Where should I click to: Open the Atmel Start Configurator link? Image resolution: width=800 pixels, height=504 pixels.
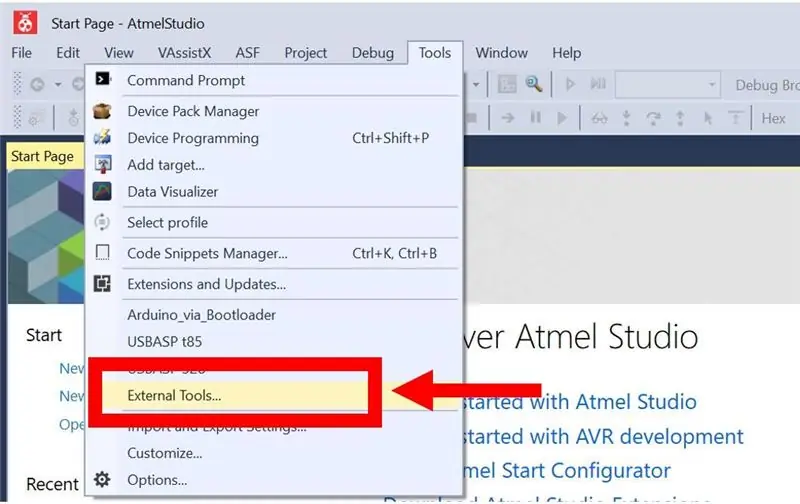(567, 470)
